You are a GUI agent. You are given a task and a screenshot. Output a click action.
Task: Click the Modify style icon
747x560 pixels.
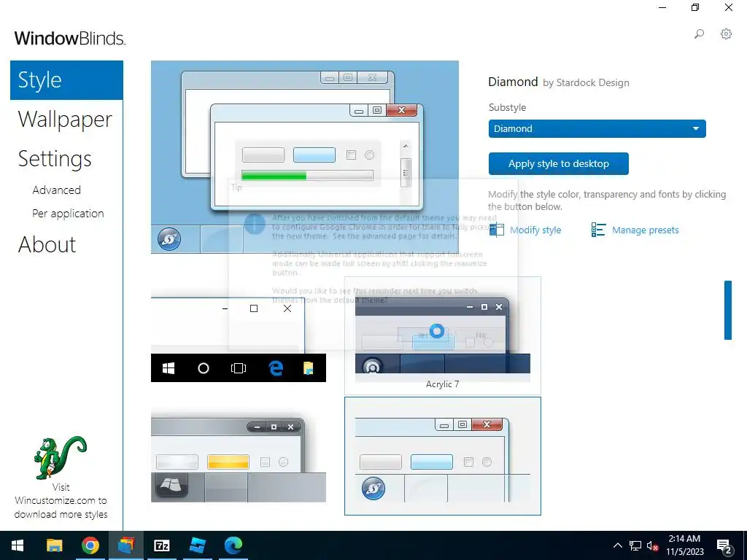496,230
